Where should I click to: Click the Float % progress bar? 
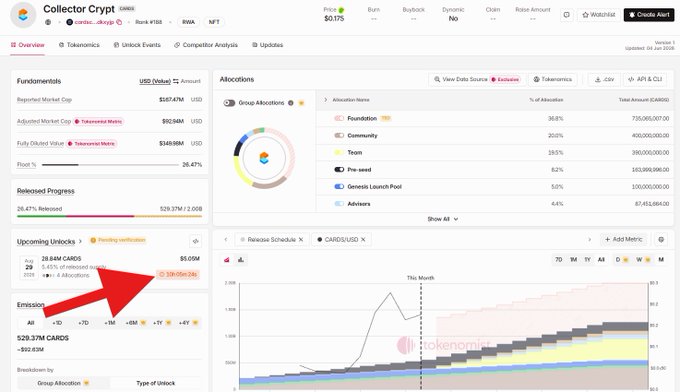tap(110, 165)
